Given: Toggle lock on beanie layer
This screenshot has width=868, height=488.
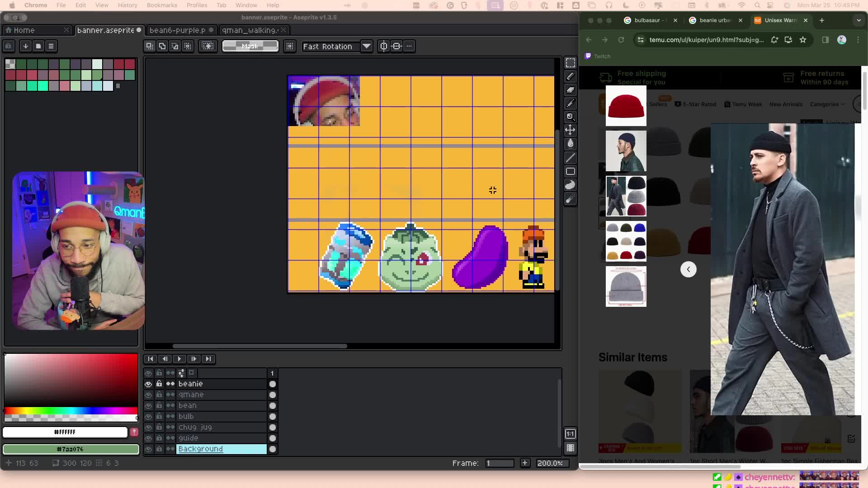Looking at the screenshot, I should (159, 384).
